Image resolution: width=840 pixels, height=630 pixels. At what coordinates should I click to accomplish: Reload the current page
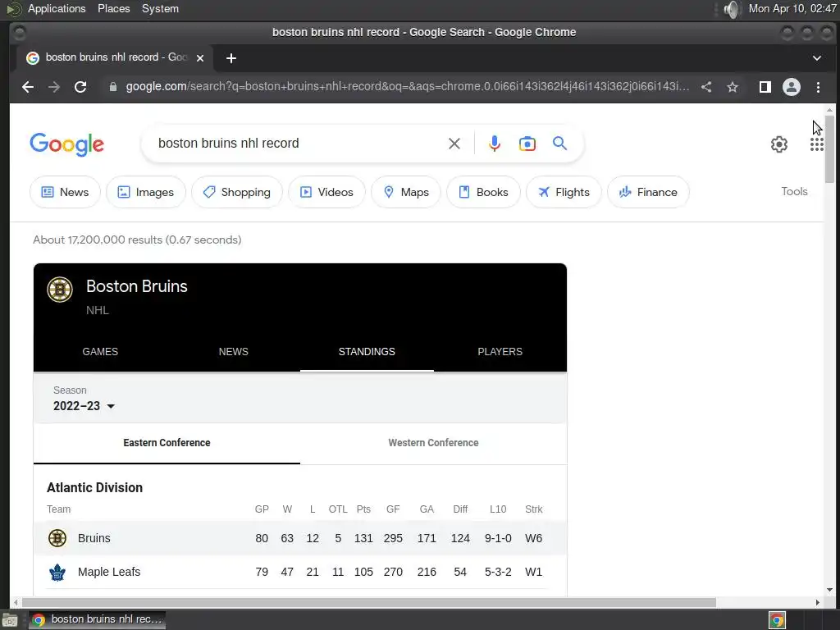click(x=80, y=87)
